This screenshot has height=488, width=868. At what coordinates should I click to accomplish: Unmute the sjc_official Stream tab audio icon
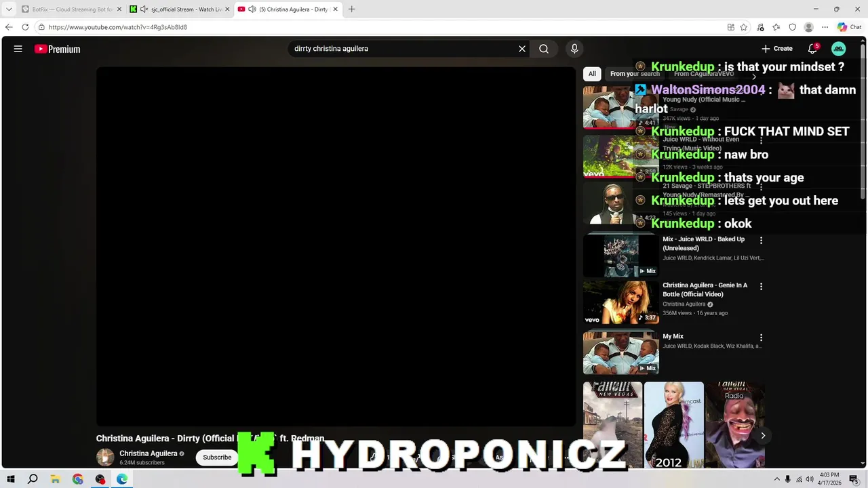point(144,9)
